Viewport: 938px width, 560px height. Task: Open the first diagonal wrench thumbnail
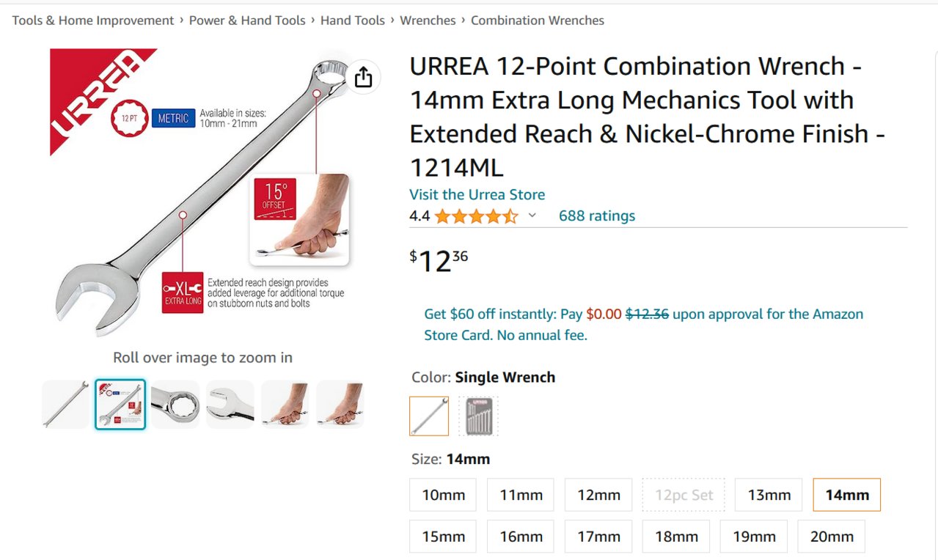(x=65, y=405)
